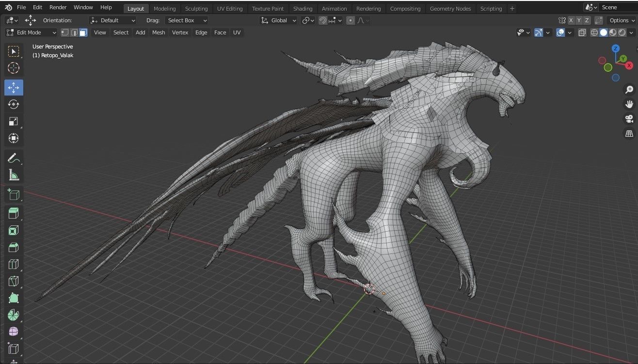This screenshot has width=638, height=364.
Task: Click the Scene name field
Action: pos(618,7)
